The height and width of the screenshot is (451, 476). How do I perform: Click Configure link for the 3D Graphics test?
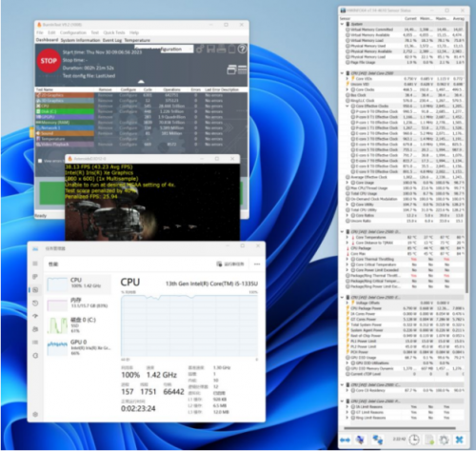coord(129,101)
